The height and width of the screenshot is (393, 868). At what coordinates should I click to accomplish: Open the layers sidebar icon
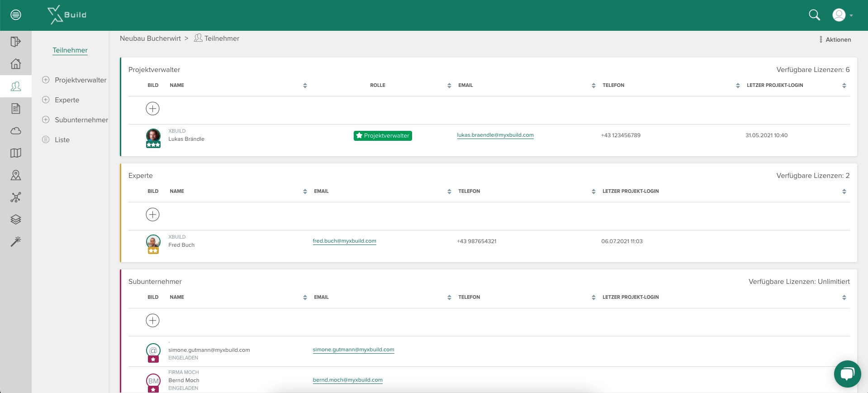(x=16, y=220)
